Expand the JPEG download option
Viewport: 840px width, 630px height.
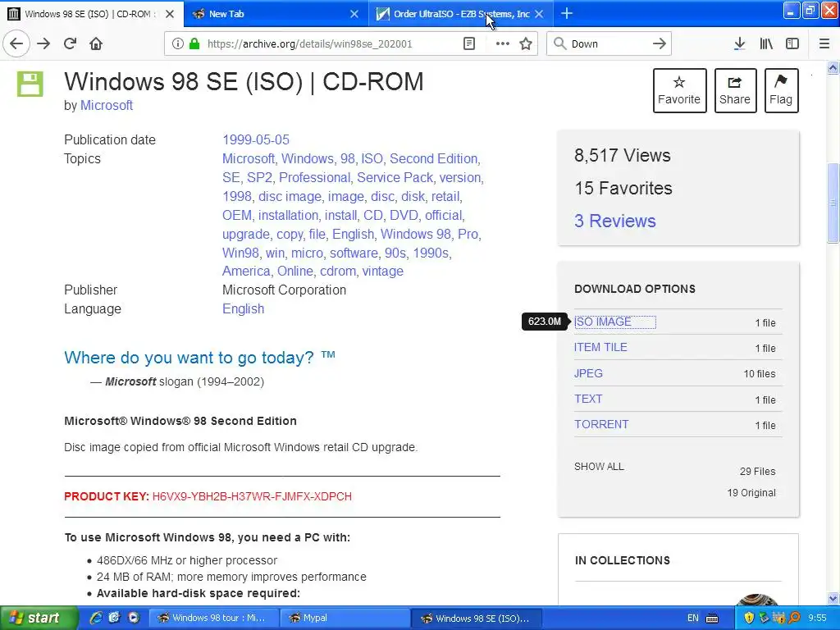[588, 373]
